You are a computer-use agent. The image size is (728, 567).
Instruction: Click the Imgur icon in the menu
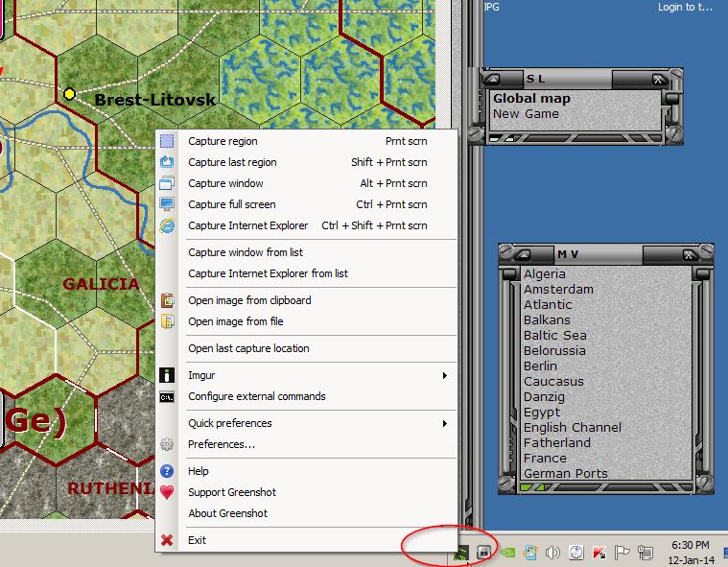[x=167, y=375]
